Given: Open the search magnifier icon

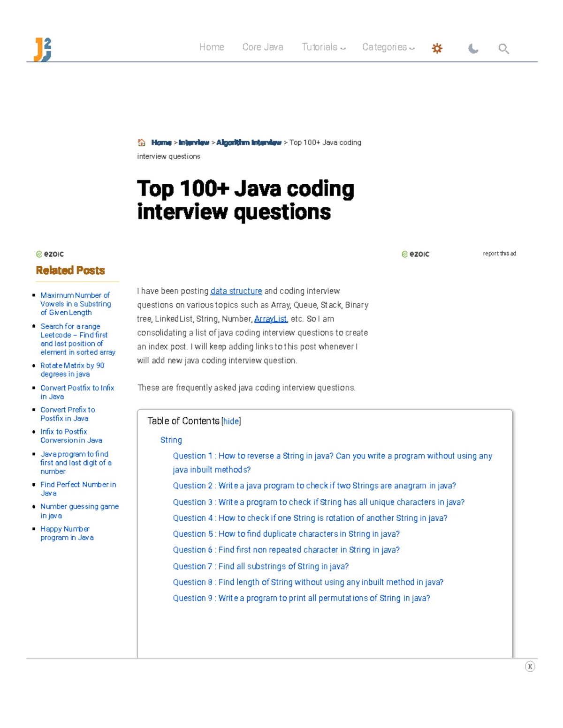Looking at the screenshot, I should click(503, 49).
